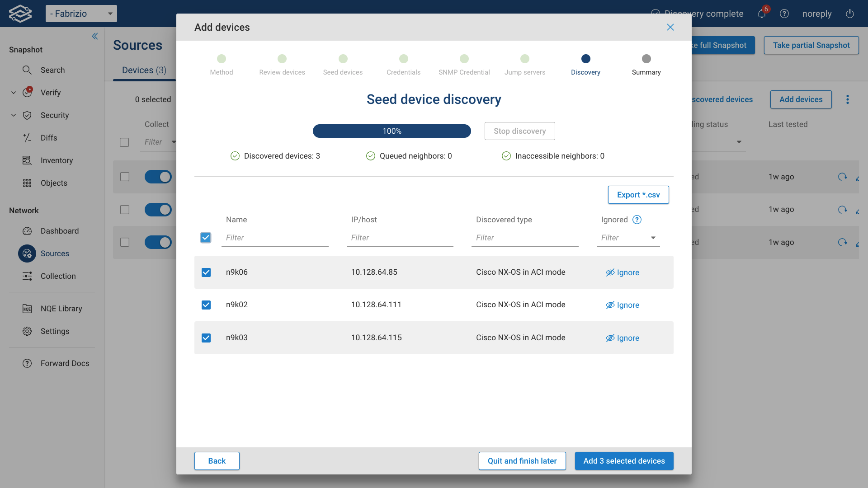The width and height of the screenshot is (868, 488).
Task: Click the Ignored column help icon
Action: (x=637, y=220)
